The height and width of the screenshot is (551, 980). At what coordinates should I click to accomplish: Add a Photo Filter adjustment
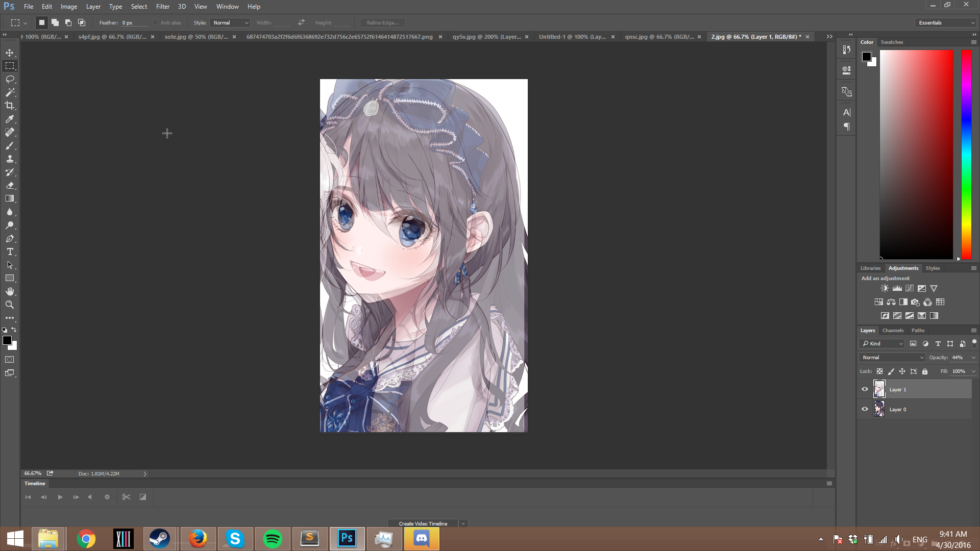[x=915, y=302]
